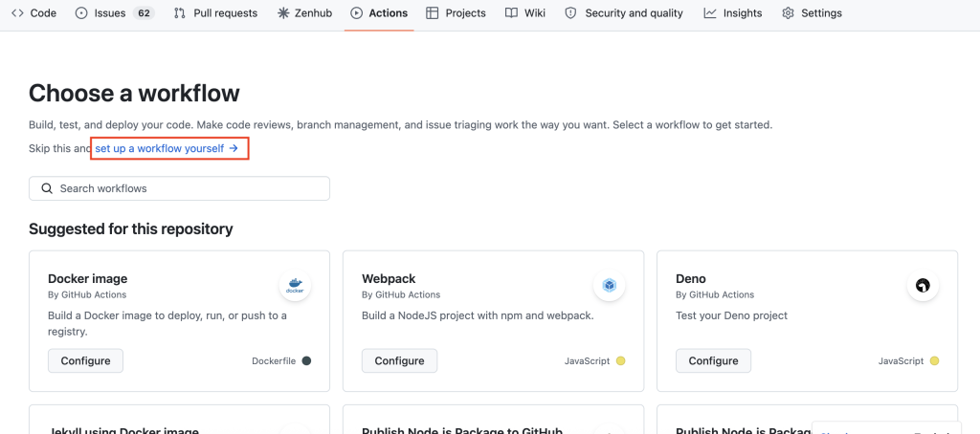The height and width of the screenshot is (434, 980).
Task: Click 'Test your Deno project' description
Action: [732, 316]
